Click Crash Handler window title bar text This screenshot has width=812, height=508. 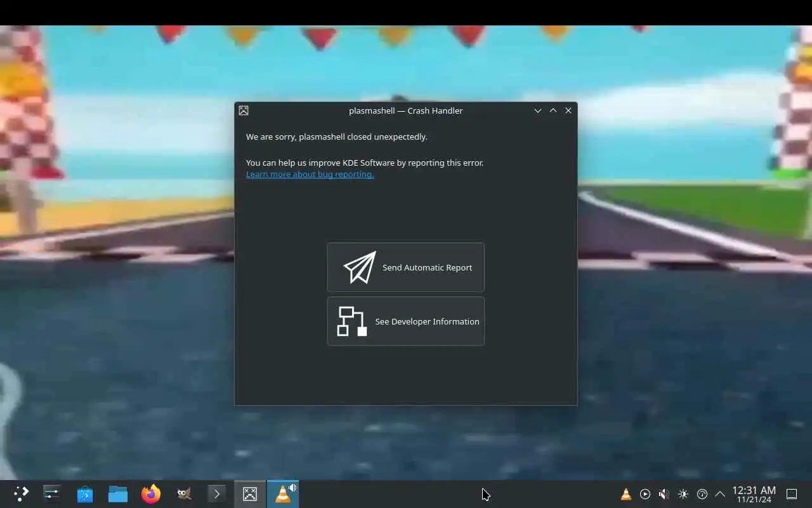[406, 110]
